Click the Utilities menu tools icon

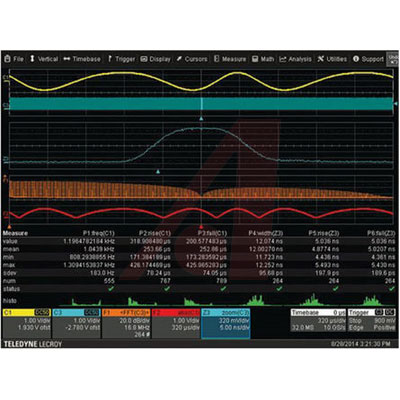point(321,59)
